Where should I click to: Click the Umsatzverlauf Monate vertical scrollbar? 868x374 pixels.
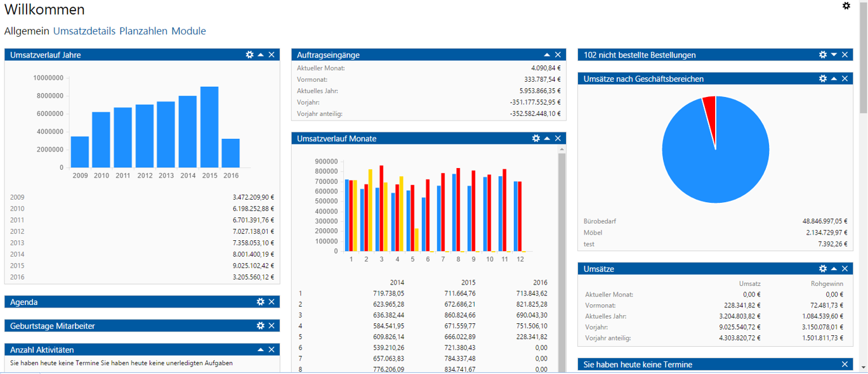pyautogui.click(x=562, y=254)
